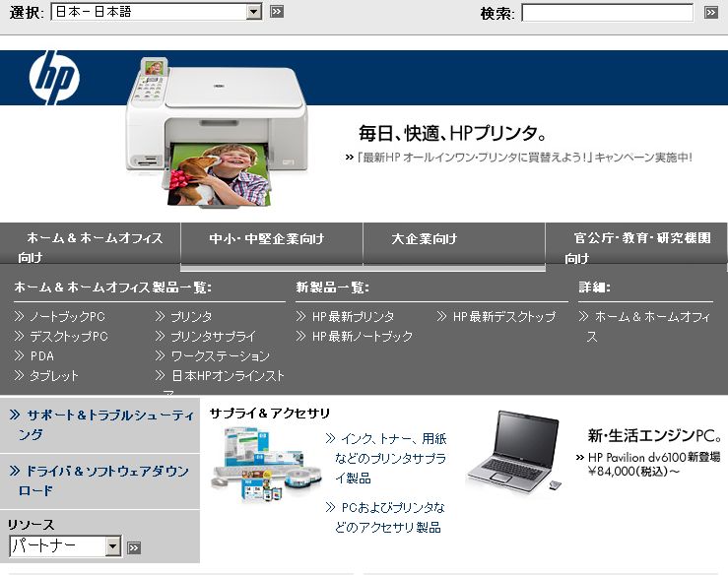
Task: Click the search submit arrow button
Action: coord(711,13)
